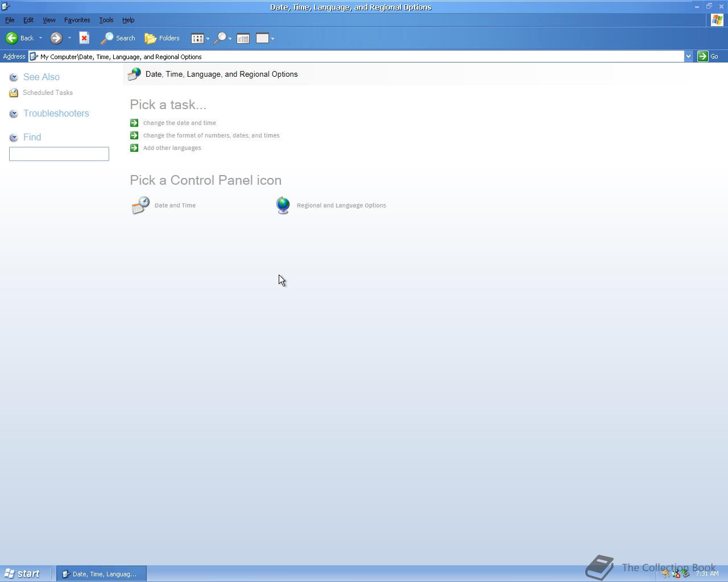Click the Regional and Language Options globe icon
The height and width of the screenshot is (582, 728).
tap(283, 205)
